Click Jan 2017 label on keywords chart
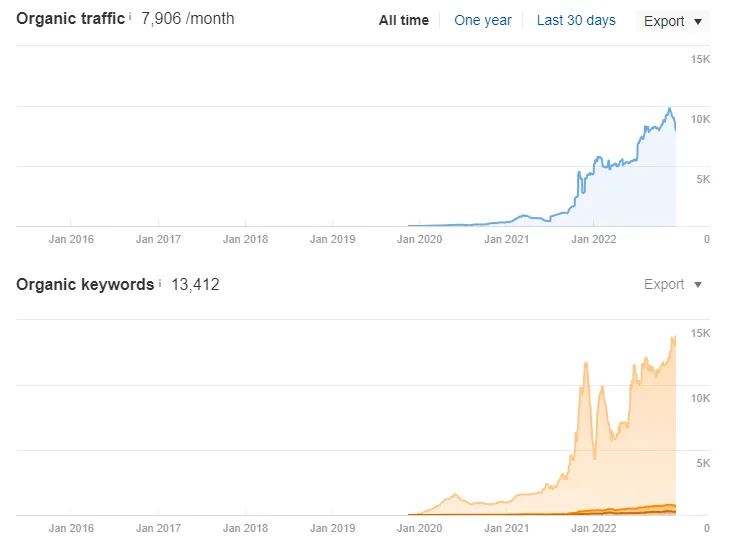 click(158, 528)
